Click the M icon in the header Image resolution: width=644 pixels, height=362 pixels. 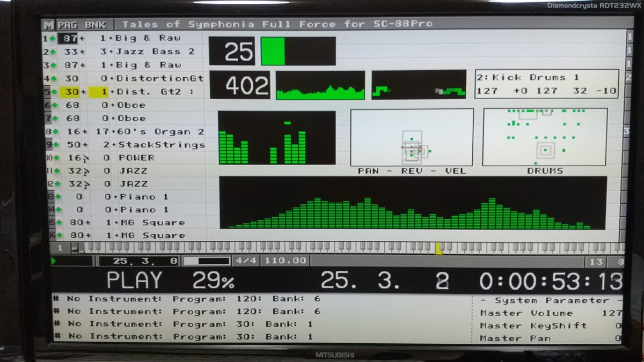coord(49,24)
